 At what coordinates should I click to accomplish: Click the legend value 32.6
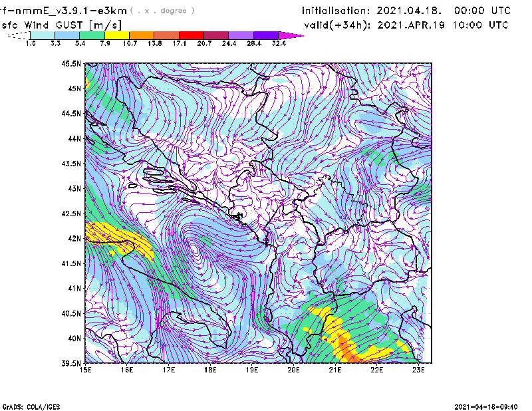(279, 43)
